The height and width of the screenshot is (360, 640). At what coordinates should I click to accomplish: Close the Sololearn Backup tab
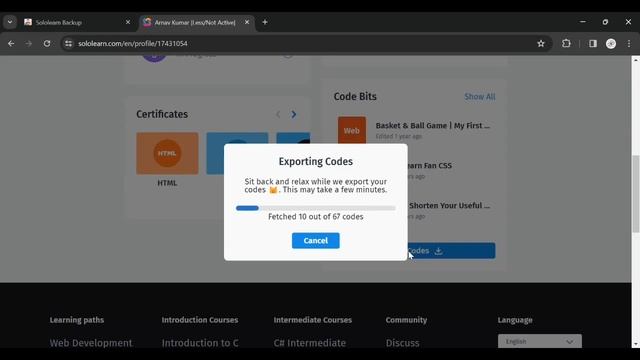[128, 22]
